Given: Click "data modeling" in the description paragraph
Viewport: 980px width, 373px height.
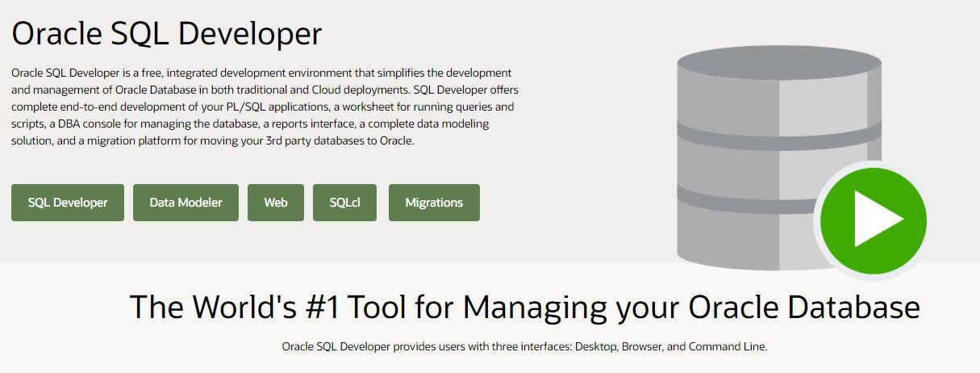Looking at the screenshot, I should tap(455, 124).
